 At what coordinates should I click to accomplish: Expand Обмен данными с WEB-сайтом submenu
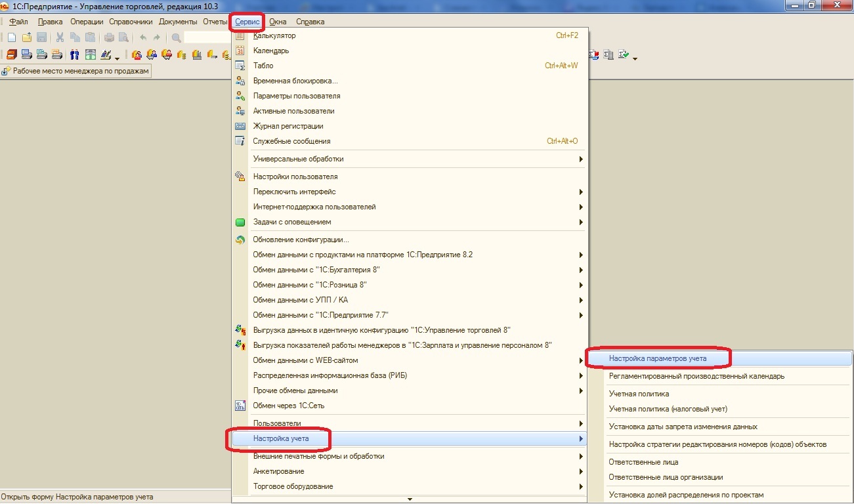[410, 360]
